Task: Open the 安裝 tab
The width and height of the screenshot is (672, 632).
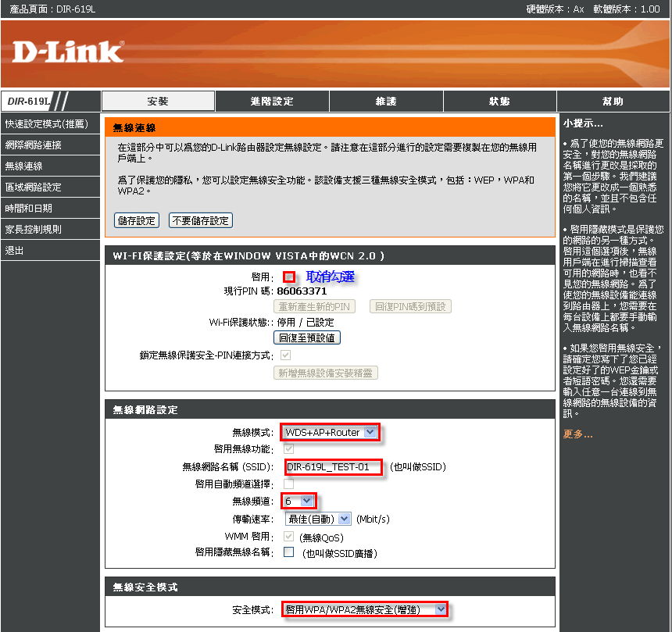Action: [x=158, y=101]
